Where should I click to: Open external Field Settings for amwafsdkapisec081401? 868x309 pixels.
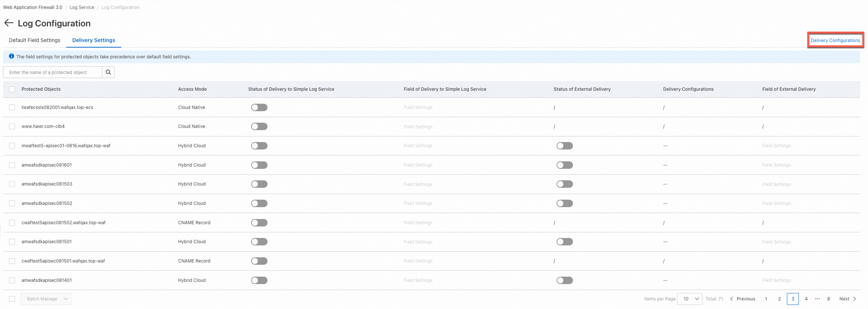[x=776, y=280]
